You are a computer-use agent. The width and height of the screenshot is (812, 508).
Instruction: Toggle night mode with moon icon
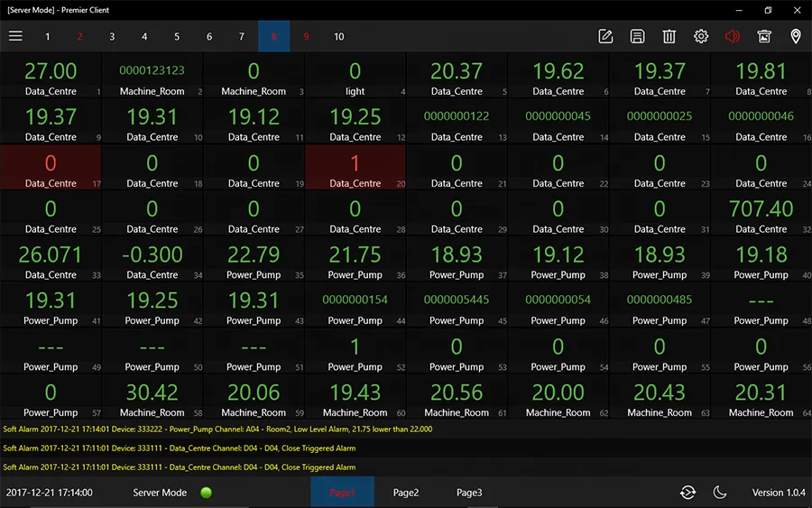720,493
